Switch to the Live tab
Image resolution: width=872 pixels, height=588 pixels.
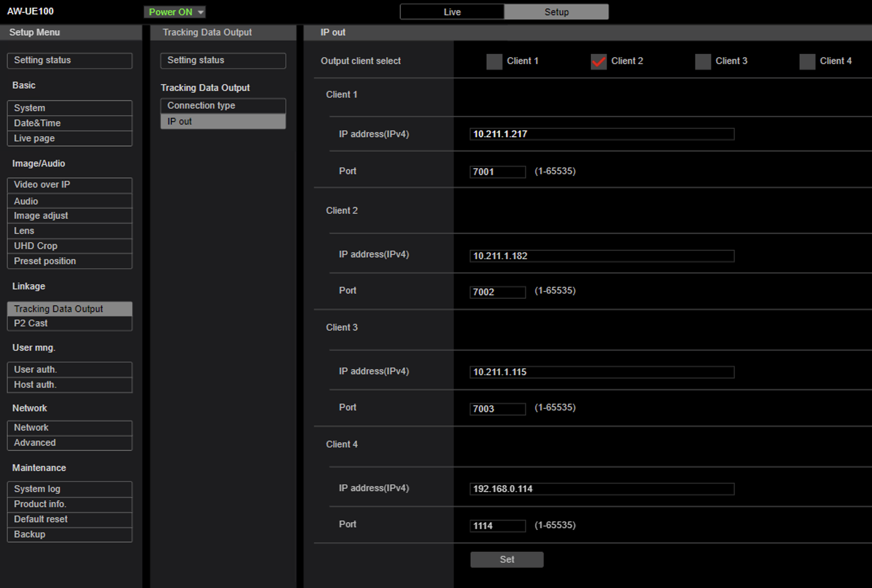pyautogui.click(x=452, y=12)
